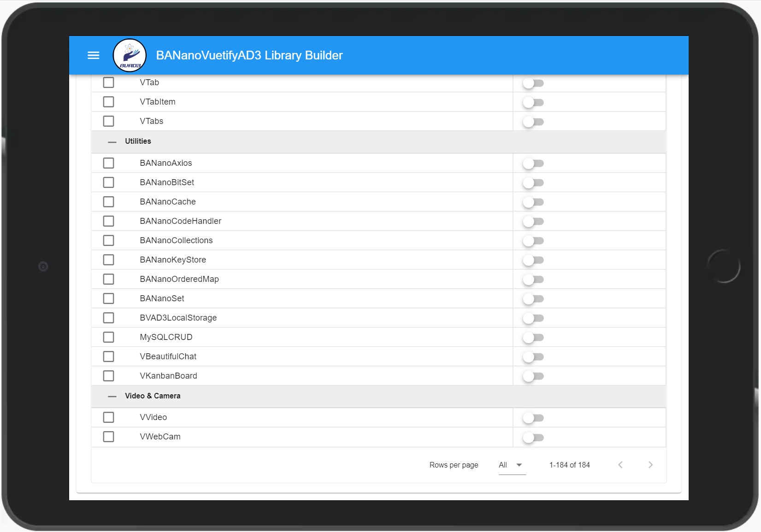Click the BVAD3 logo
This screenshot has width=761, height=532.
click(x=130, y=55)
